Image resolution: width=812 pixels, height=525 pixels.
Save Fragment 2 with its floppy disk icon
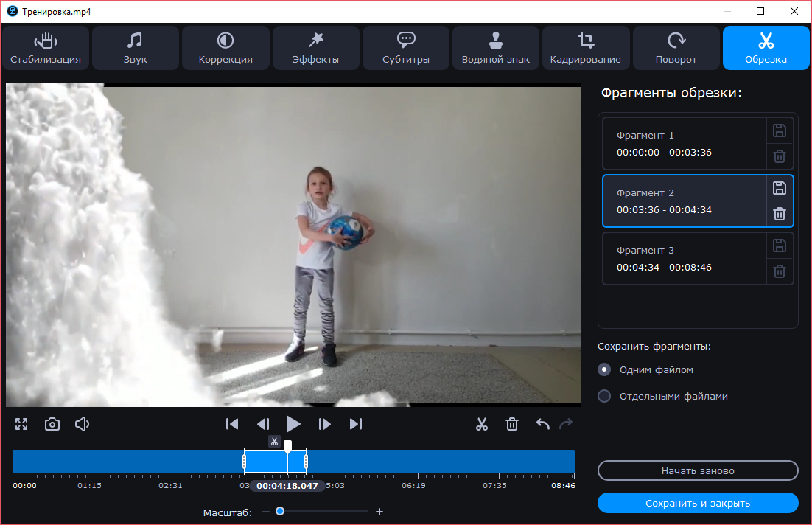tap(779, 188)
